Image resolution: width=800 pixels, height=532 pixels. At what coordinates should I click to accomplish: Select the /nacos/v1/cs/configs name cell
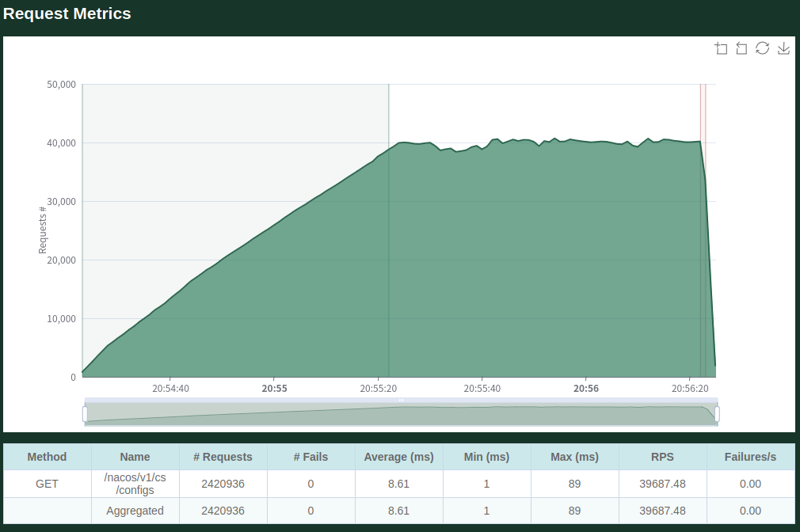click(135, 484)
